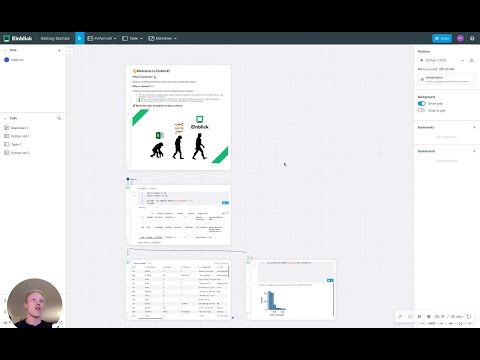Select Markdown 1 in the cells list
Viewport: 480px width, 360px height.
tap(16, 128)
